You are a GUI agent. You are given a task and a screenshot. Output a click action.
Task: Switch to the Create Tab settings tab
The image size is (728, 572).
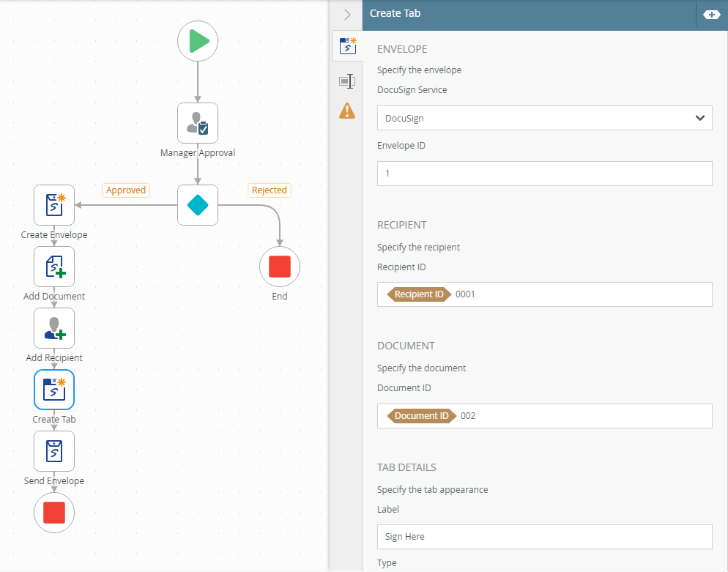click(347, 48)
